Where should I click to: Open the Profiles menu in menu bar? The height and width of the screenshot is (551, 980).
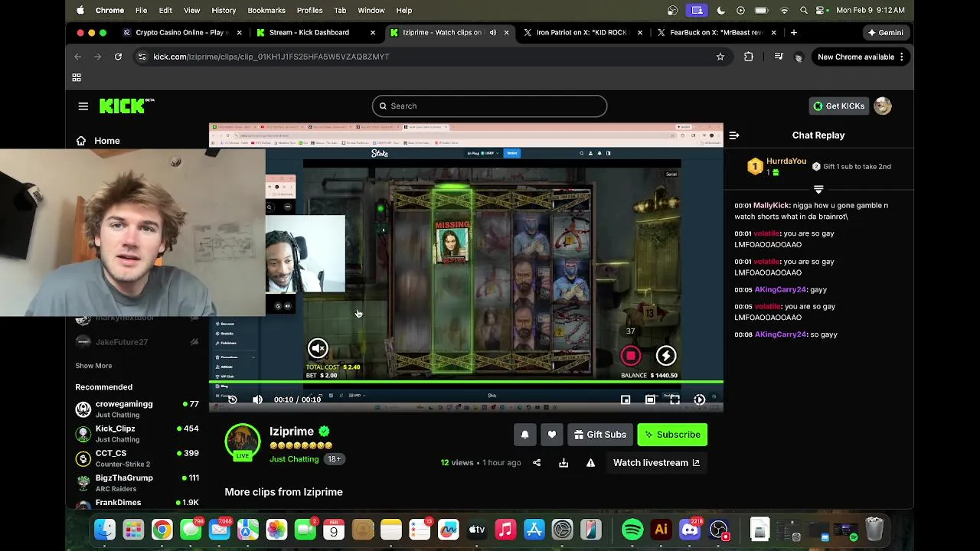309,11
